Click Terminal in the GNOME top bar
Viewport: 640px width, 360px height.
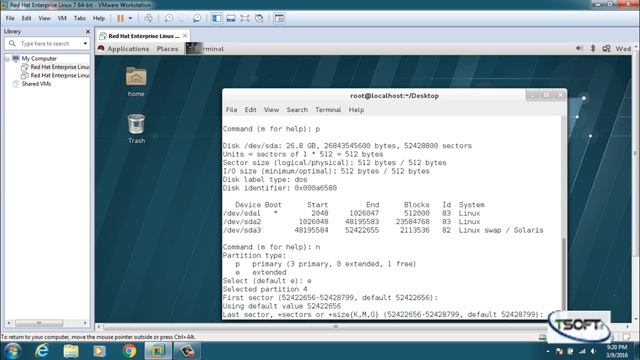[205, 49]
